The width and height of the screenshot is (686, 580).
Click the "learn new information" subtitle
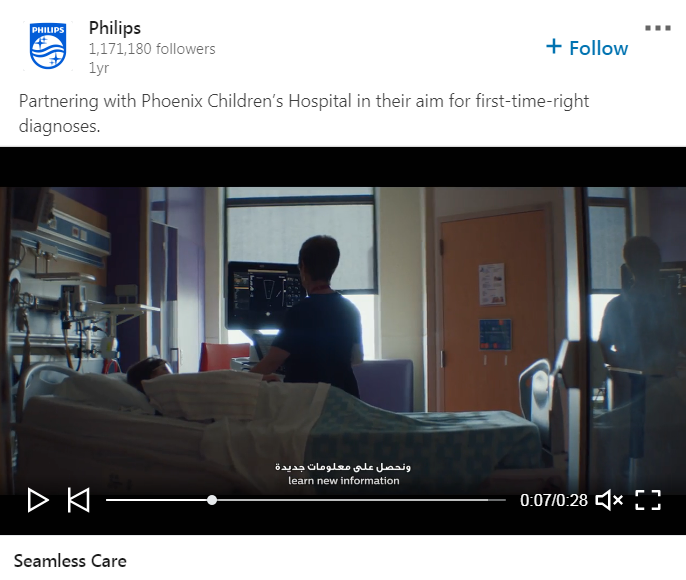click(343, 481)
